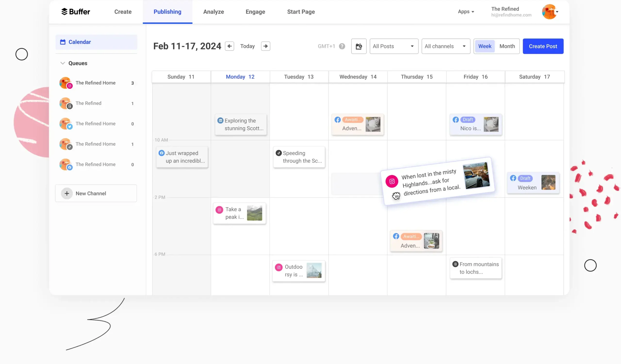Click the Create Post button
This screenshot has width=621, height=364.
tap(543, 46)
